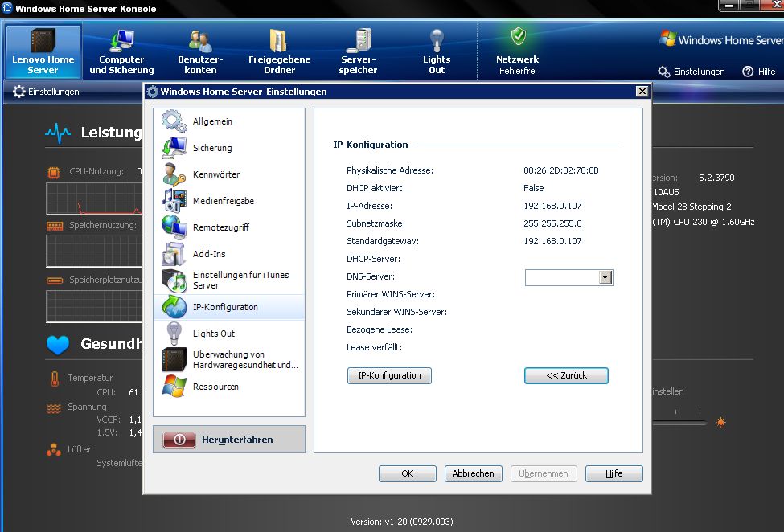Click the Lease verfällt label

(374, 347)
